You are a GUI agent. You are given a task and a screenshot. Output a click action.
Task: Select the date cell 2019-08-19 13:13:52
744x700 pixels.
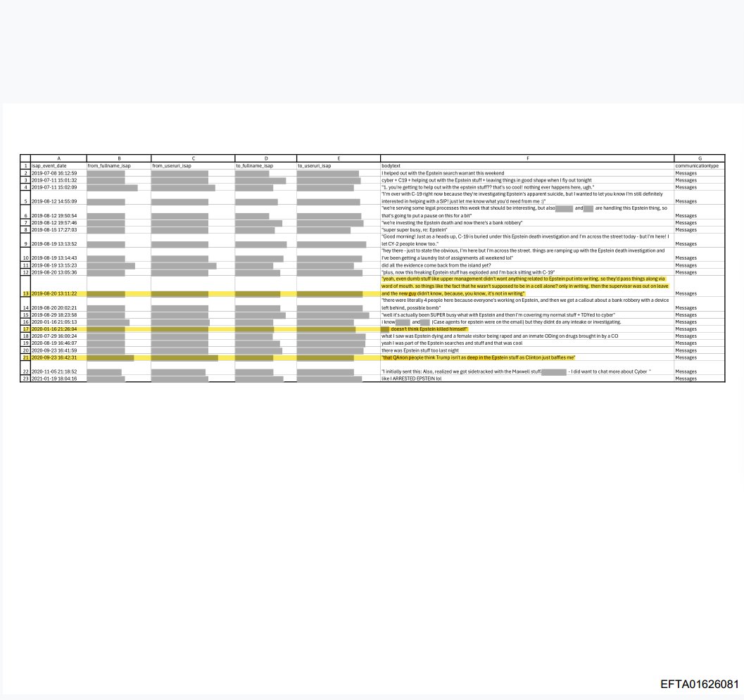coord(59,241)
